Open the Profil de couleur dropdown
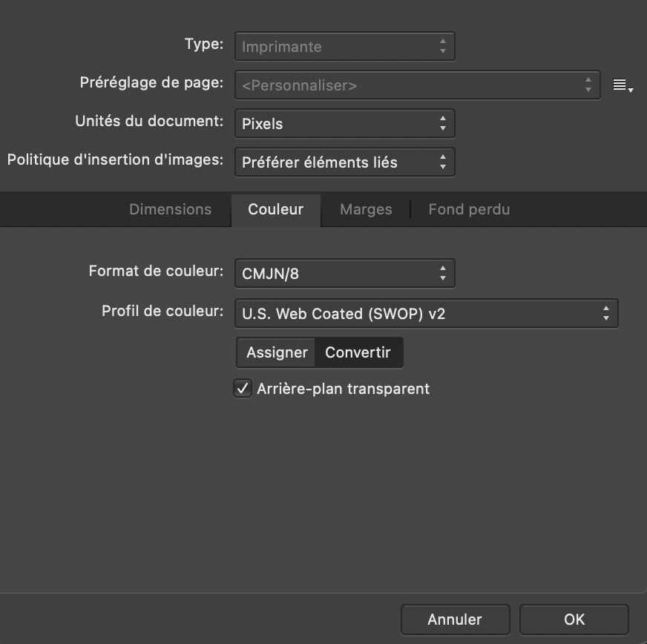 pos(426,314)
